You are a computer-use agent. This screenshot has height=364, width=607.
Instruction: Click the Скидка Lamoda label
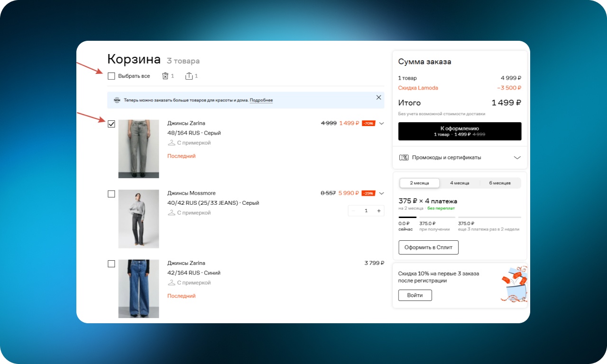click(418, 88)
